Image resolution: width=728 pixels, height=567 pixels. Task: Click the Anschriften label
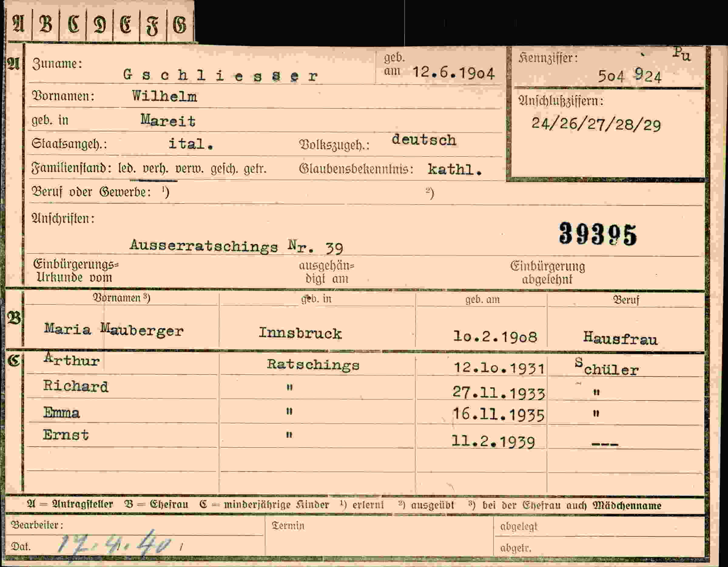63,219
